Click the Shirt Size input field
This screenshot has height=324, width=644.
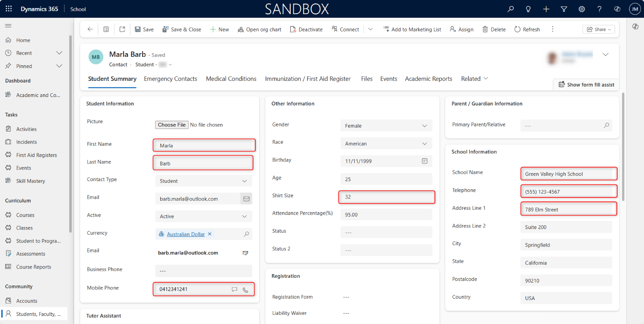click(x=386, y=197)
